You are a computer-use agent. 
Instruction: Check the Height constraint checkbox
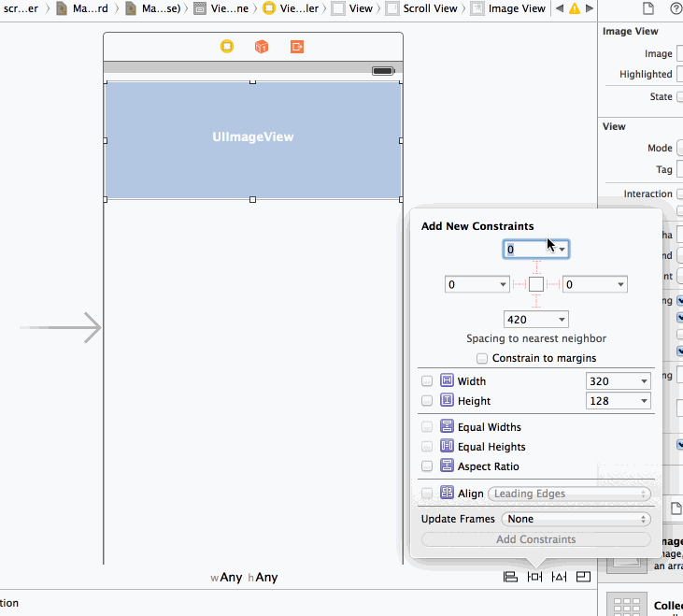pos(427,400)
